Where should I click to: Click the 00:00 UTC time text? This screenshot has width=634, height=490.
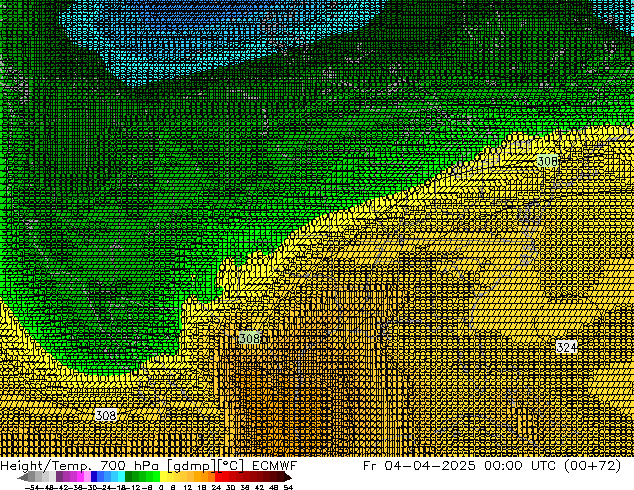520,466
